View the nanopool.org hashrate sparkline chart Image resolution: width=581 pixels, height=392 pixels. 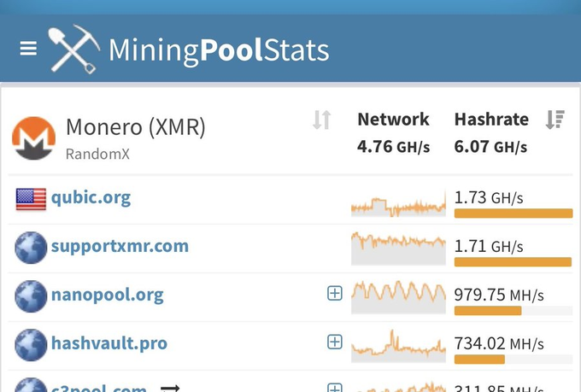[398, 297]
